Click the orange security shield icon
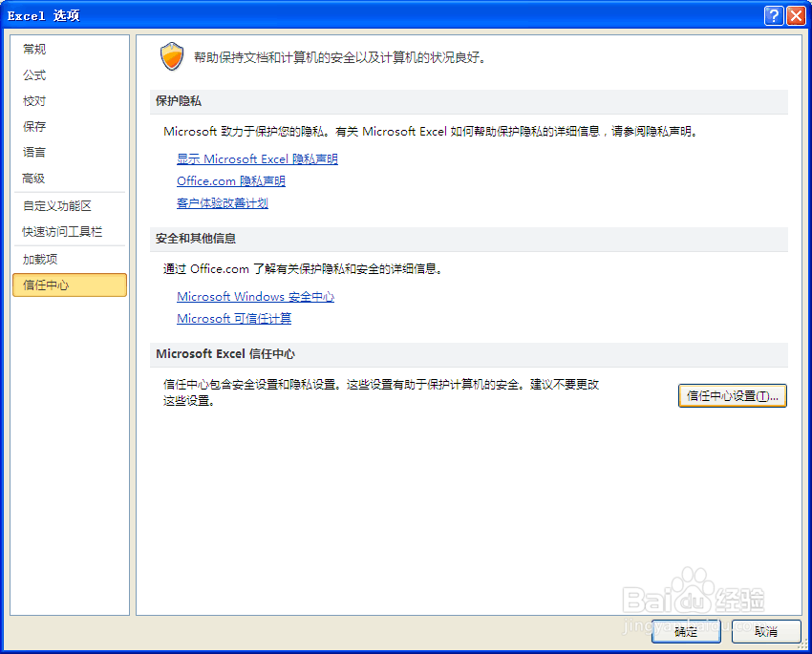This screenshot has height=654, width=812. click(x=172, y=56)
